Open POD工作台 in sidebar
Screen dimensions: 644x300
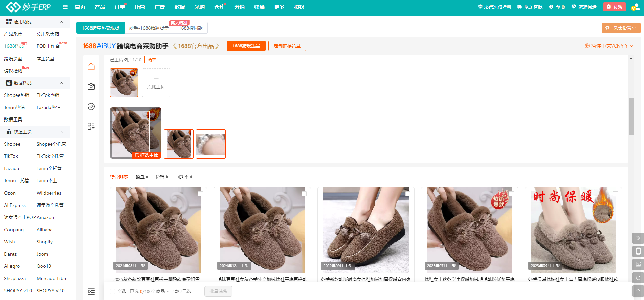coord(48,46)
